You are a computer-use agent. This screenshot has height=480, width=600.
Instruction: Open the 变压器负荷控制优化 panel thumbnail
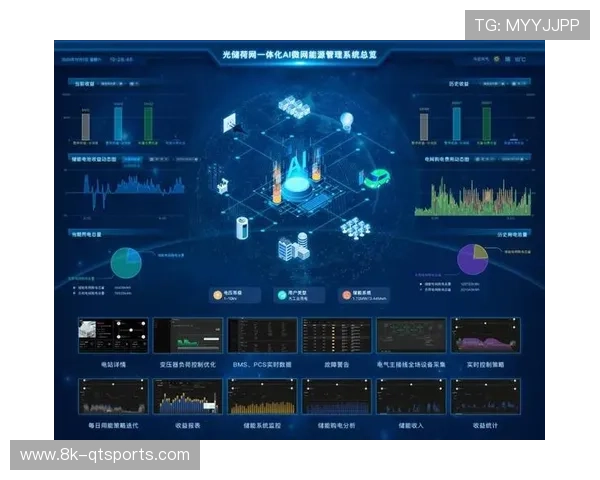click(187, 335)
